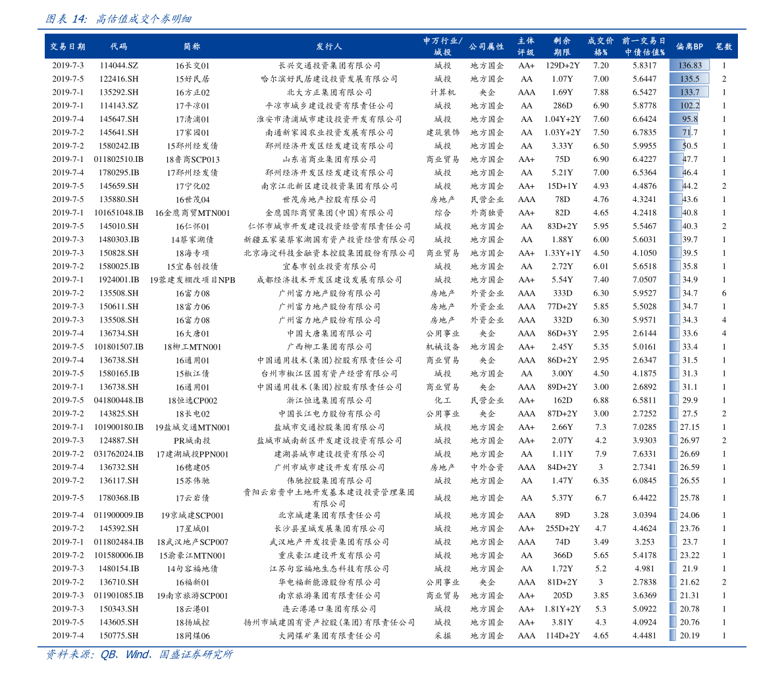This screenshot has width=784, height=674.
Task: Select bond code 101651048.IB
Action: pyautogui.click(x=118, y=213)
